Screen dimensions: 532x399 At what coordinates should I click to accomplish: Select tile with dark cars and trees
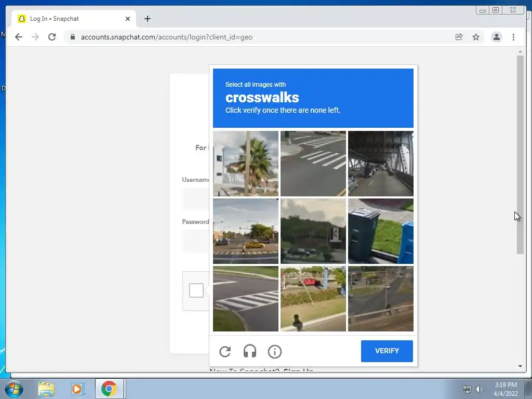pos(313,231)
